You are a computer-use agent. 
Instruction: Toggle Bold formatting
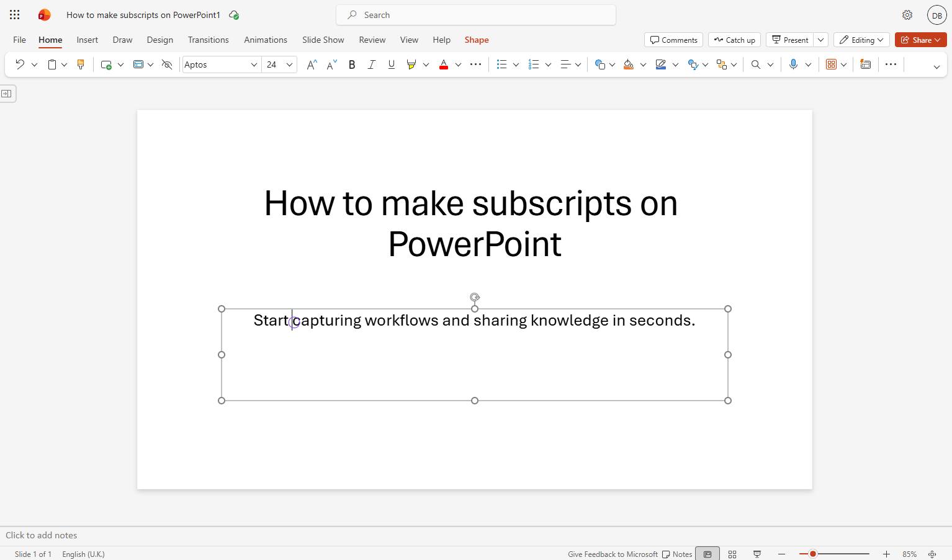point(352,64)
